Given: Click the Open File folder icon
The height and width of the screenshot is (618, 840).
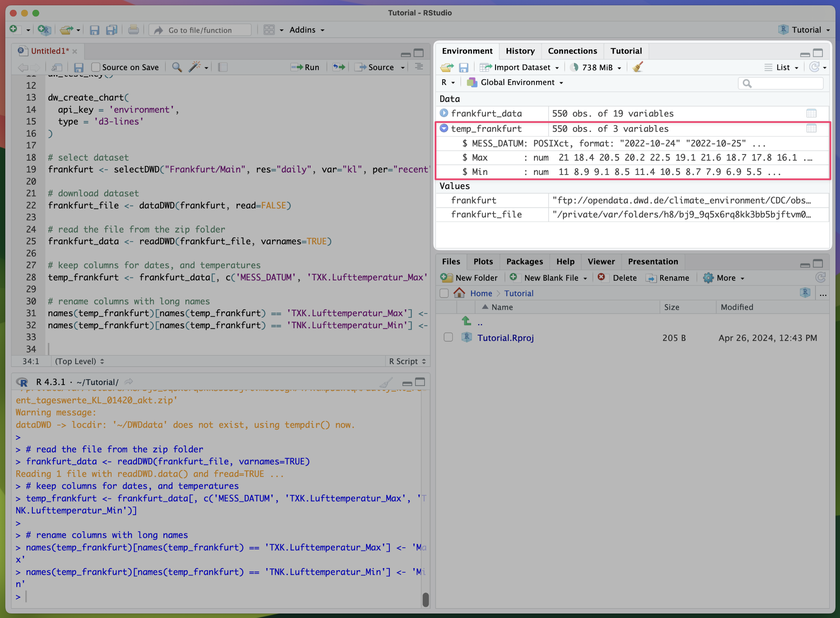Looking at the screenshot, I should click(x=67, y=29).
